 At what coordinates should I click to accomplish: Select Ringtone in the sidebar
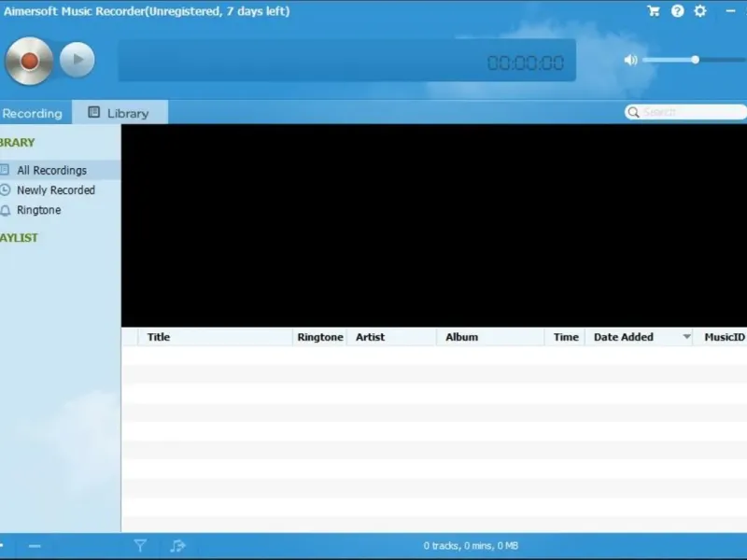click(61, 210)
